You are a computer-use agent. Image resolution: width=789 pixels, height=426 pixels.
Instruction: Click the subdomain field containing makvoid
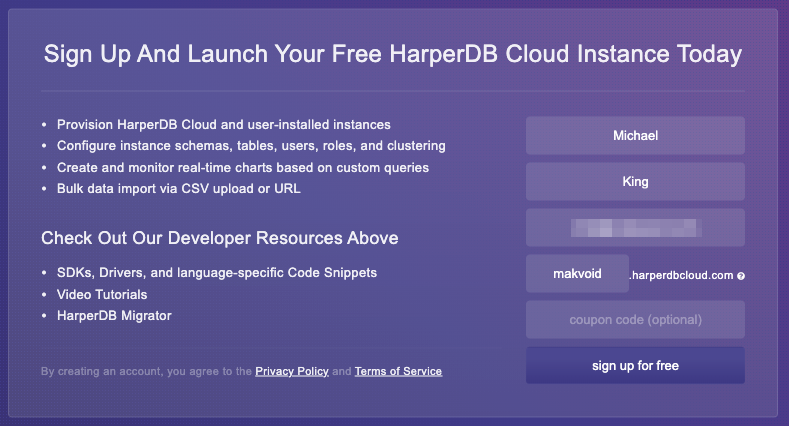click(x=577, y=274)
